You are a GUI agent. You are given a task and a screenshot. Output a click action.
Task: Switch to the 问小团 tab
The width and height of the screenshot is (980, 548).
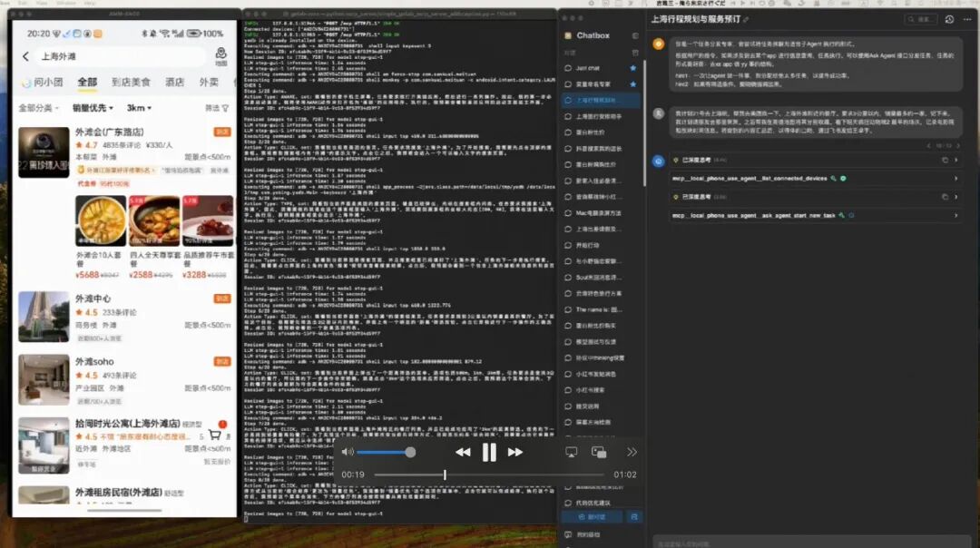pos(44,82)
